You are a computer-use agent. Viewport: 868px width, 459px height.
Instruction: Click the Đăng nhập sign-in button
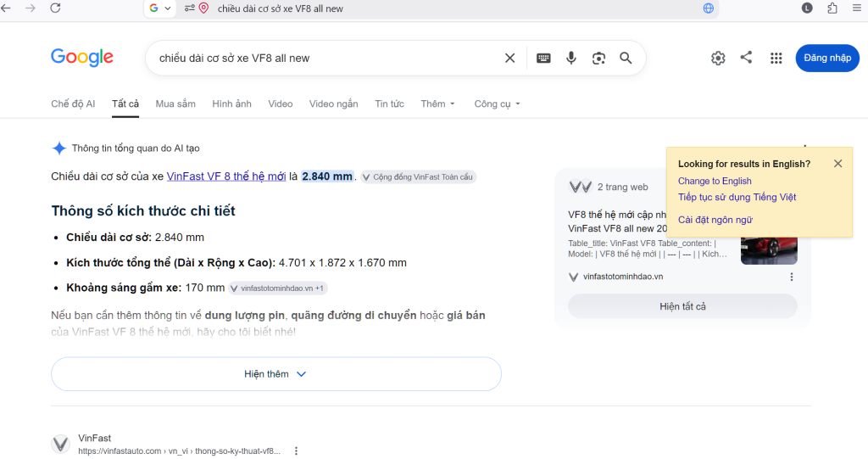pyautogui.click(x=827, y=58)
